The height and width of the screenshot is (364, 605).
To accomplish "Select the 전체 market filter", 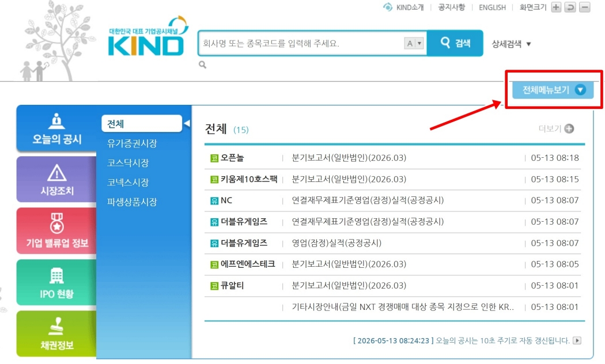I will coord(142,124).
